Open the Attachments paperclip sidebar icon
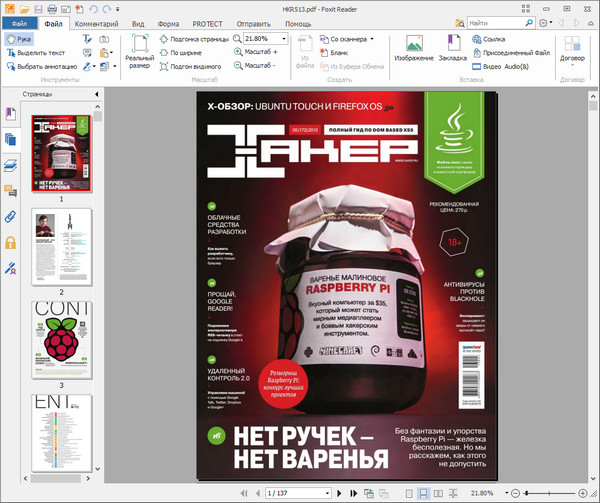This screenshot has width=600, height=503. pyautogui.click(x=10, y=217)
